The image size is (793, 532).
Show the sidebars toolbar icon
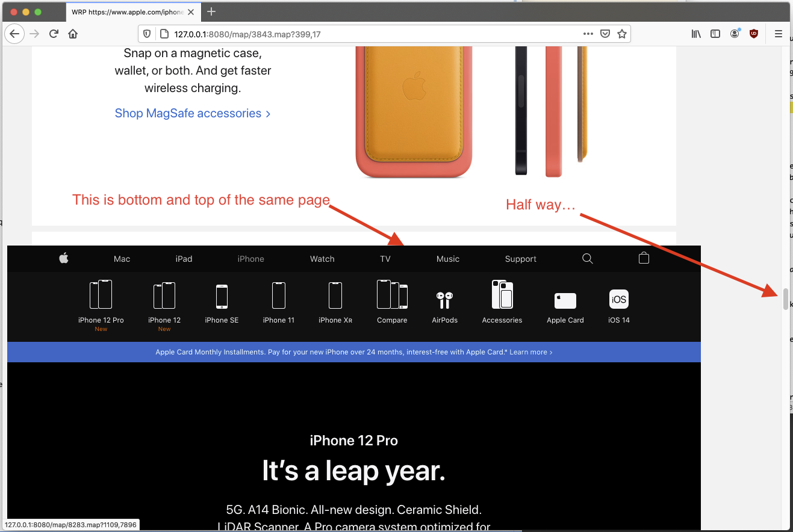715,34
